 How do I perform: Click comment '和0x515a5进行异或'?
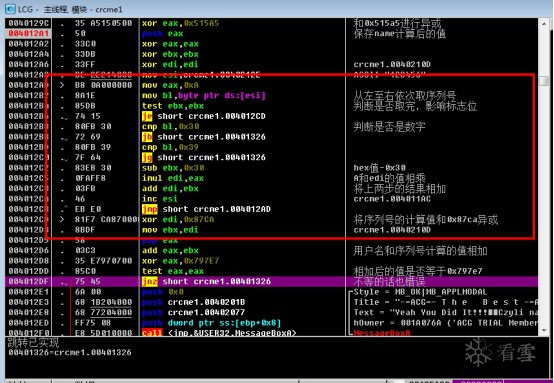point(397,24)
